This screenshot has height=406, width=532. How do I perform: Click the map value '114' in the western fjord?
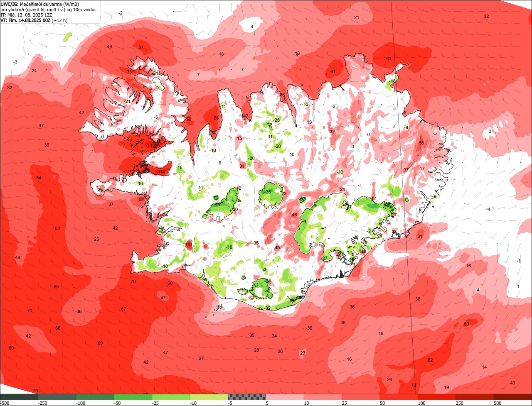161,172
